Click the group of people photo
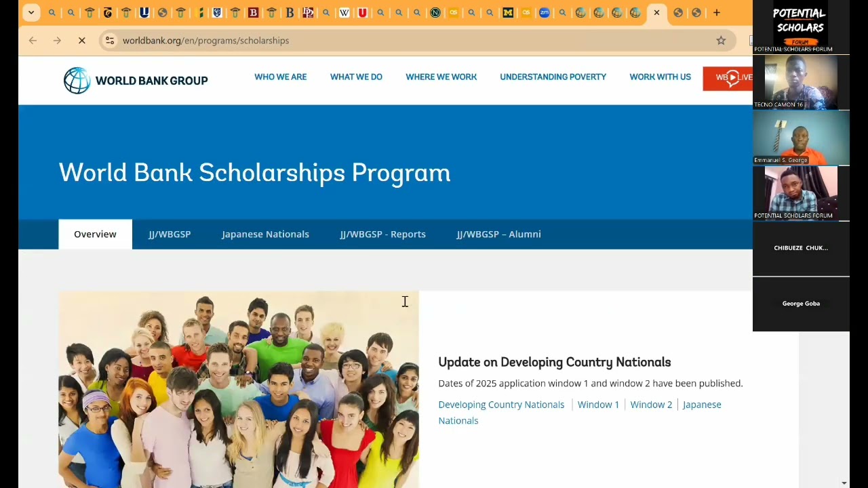 (239, 390)
